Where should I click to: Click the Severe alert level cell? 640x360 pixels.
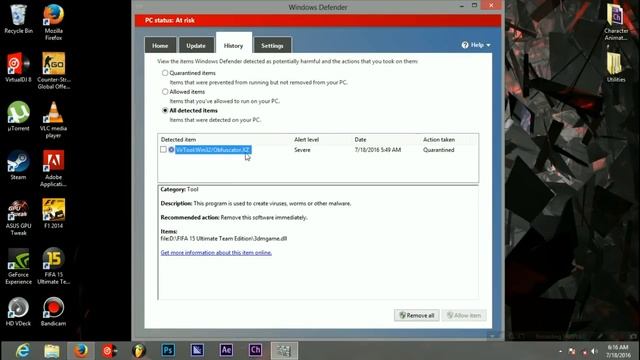[x=302, y=150]
